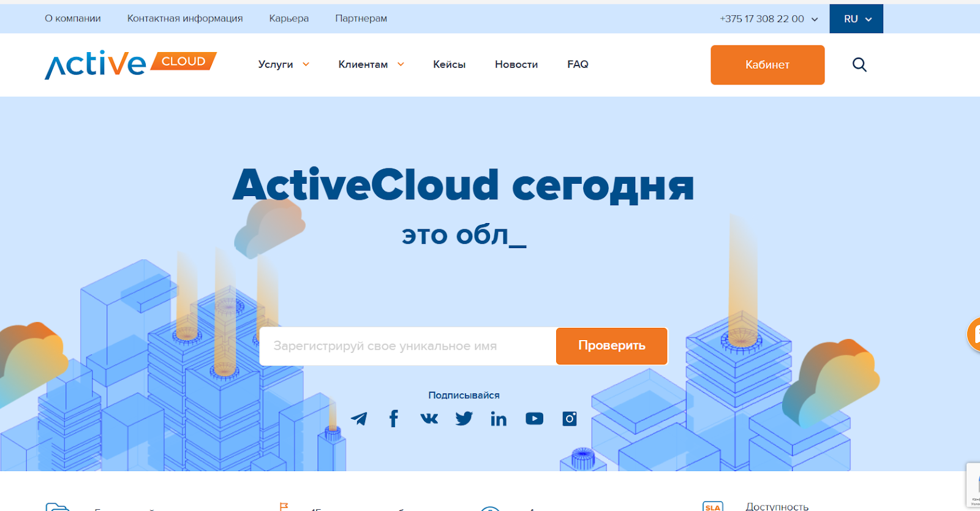Visit the Twitter profile icon
980x511 pixels.
click(464, 418)
